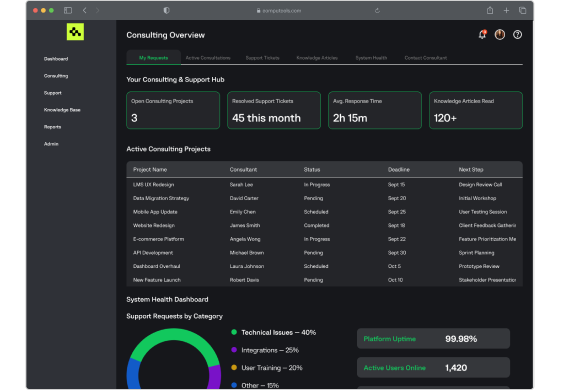The image size is (561, 390).
Task: Sort by Status column header
Action: pyautogui.click(x=312, y=170)
